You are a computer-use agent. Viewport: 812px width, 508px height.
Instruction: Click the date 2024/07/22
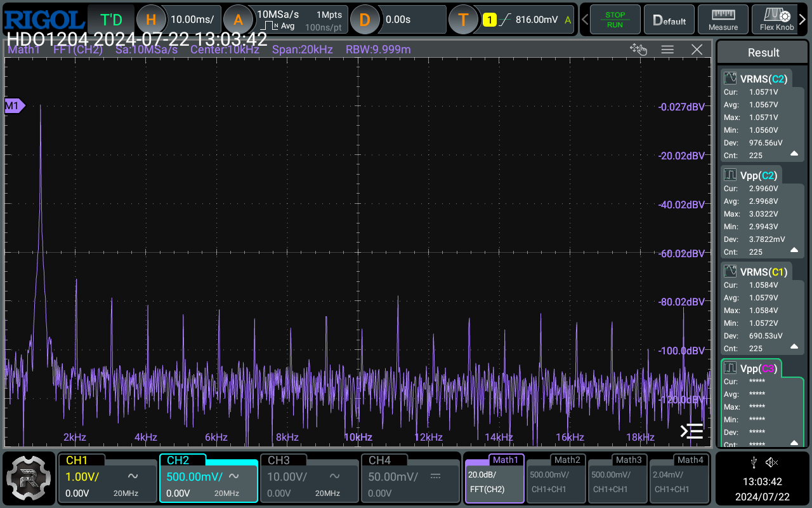click(763, 496)
